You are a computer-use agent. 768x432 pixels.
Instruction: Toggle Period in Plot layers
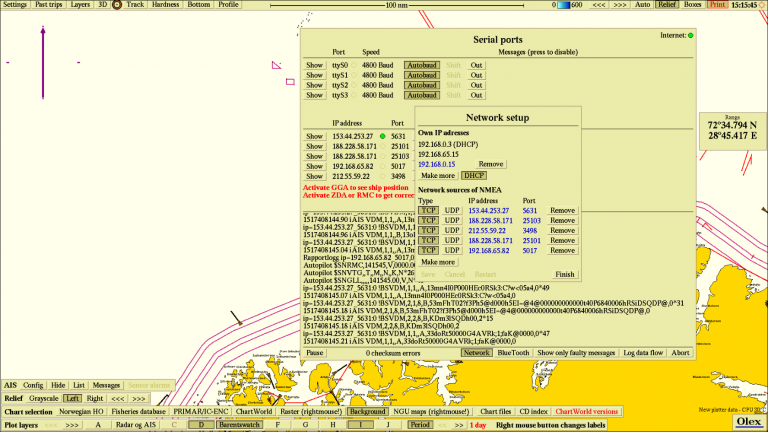420,425
